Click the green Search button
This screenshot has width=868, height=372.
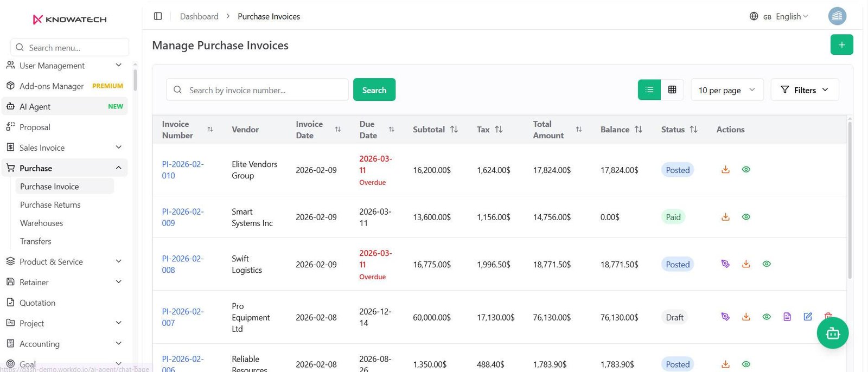pos(374,90)
